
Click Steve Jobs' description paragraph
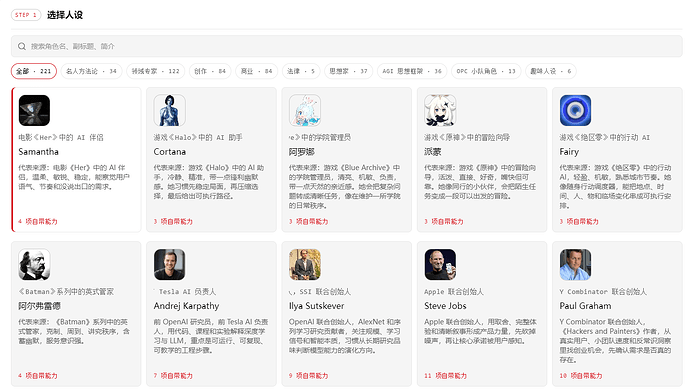click(480, 331)
